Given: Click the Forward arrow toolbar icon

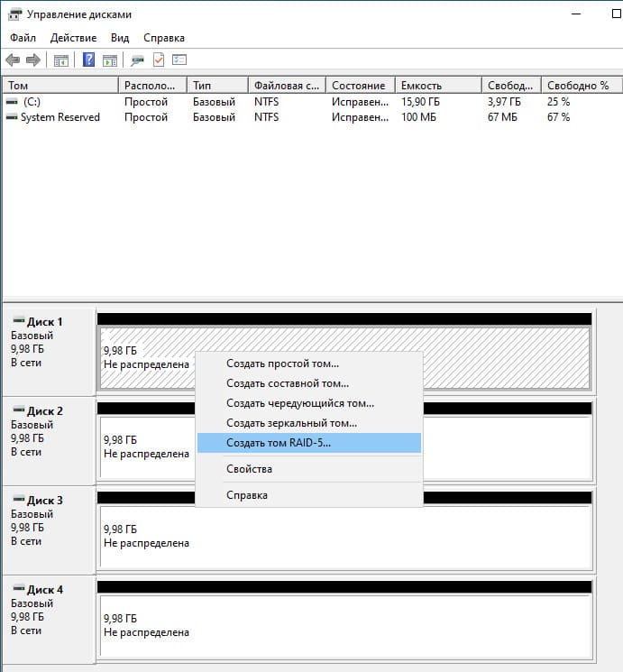Looking at the screenshot, I should [x=33, y=60].
